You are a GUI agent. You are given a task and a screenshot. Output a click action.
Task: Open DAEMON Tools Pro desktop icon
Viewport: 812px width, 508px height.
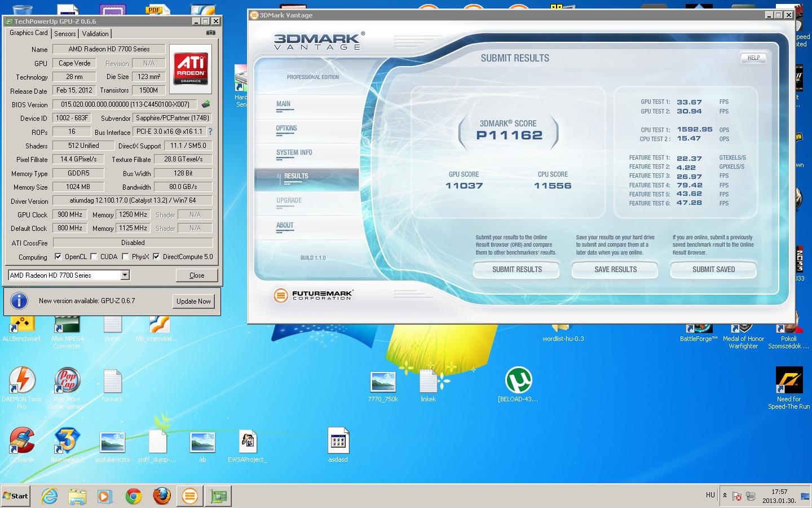(x=22, y=388)
